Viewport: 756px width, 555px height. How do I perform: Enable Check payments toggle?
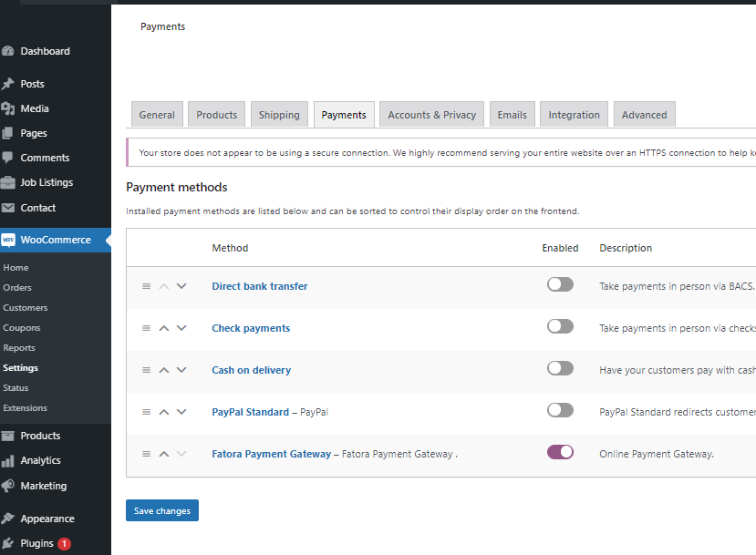pyautogui.click(x=560, y=326)
